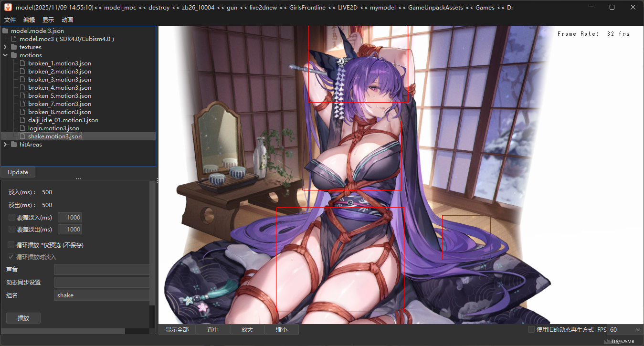The height and width of the screenshot is (346, 644).
Task: Click the file icon of daiji_idle_01.motion3.json
Action: (x=22, y=120)
